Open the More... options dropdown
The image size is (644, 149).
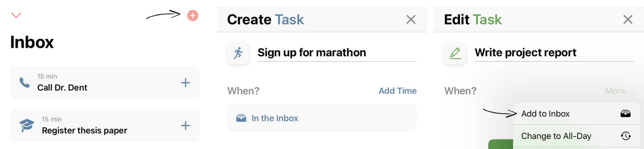[619, 91]
